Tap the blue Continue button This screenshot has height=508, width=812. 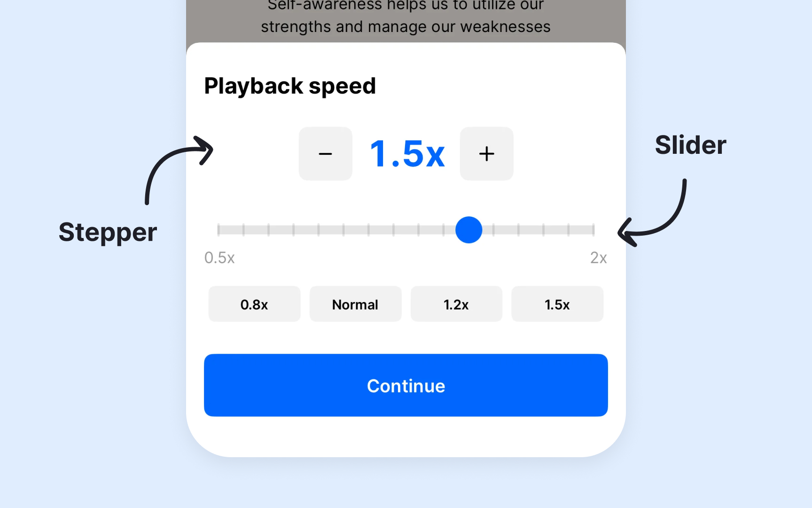[x=406, y=385]
